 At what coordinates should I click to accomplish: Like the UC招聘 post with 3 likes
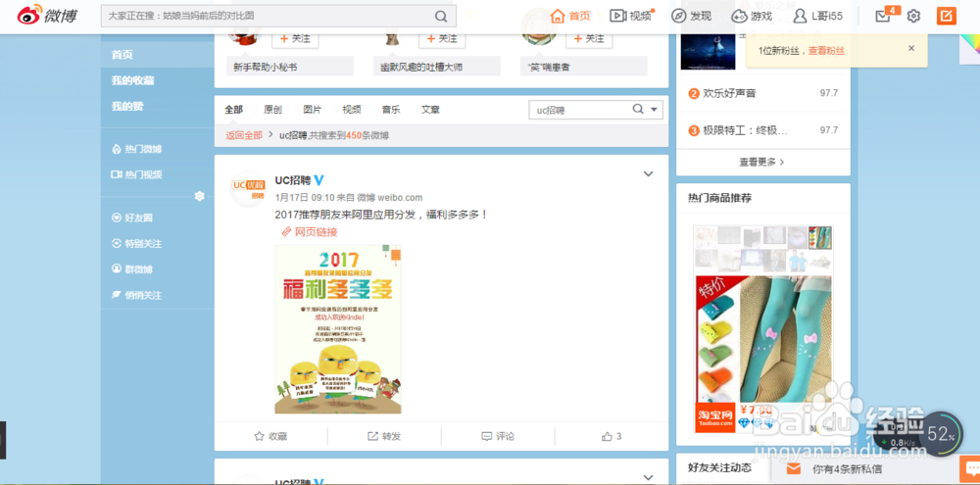point(612,436)
